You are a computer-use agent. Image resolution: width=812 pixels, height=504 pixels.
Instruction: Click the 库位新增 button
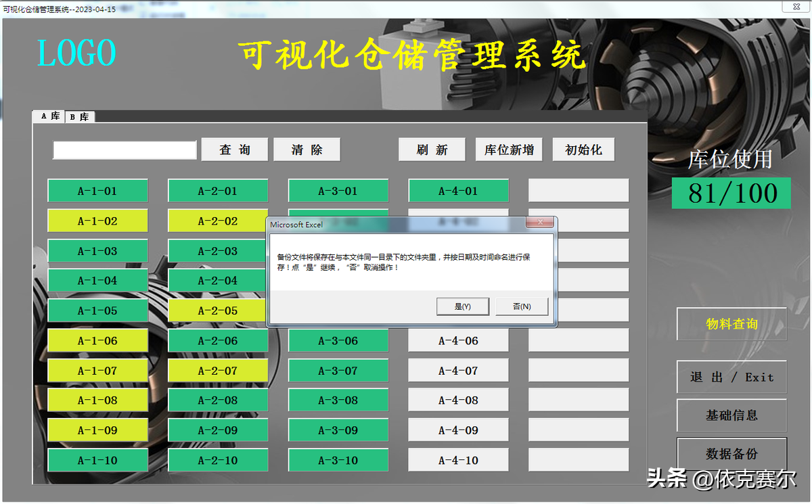pos(509,150)
